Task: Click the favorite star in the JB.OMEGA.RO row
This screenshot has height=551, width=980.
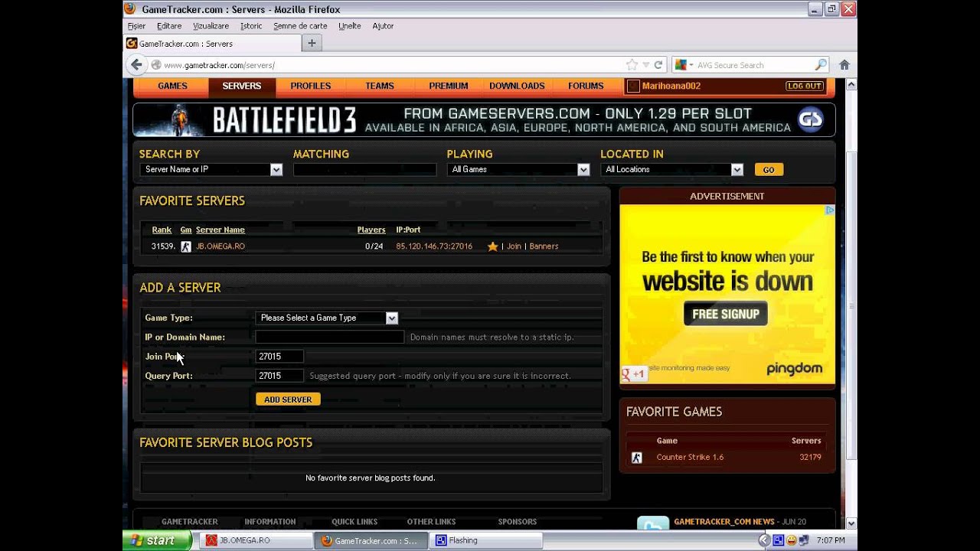Action: (x=492, y=246)
